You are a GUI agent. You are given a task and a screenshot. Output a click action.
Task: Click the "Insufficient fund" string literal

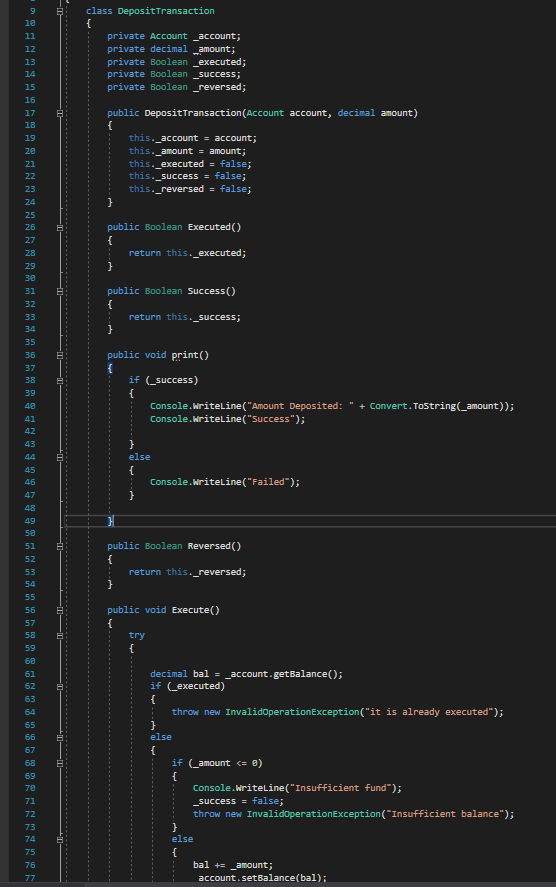coord(343,788)
